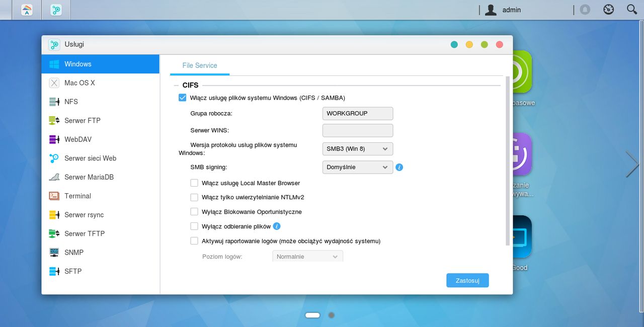This screenshot has height=327, width=644.
Task: Click the admin username label
Action: pos(512,10)
